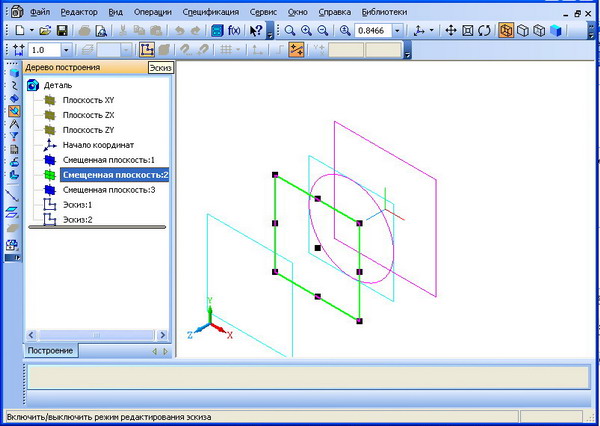Image resolution: width=600 pixels, height=426 pixels.
Task: Open the Операции menu
Action: (x=152, y=12)
